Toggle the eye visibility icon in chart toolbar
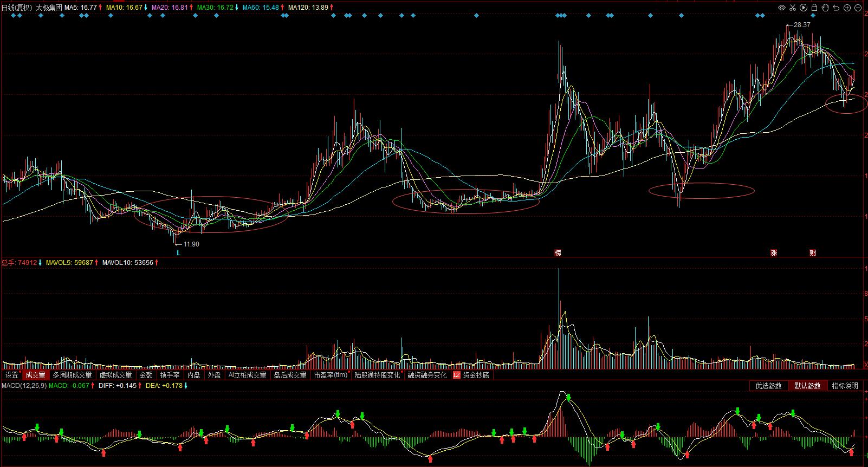 coord(781,8)
